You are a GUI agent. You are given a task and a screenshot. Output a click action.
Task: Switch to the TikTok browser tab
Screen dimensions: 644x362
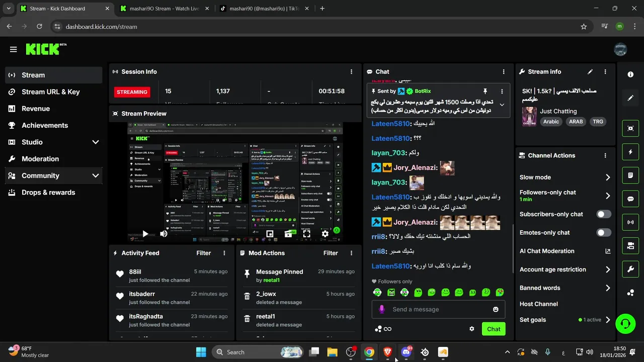click(265, 9)
